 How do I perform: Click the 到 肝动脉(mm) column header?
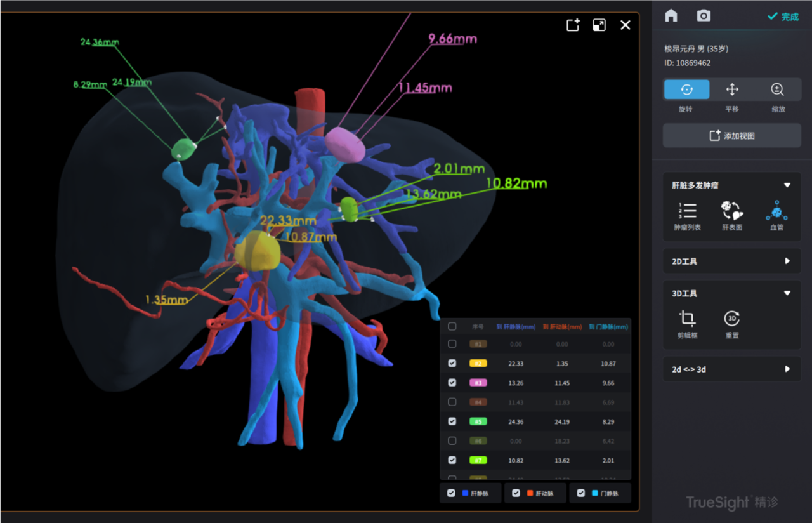click(562, 327)
